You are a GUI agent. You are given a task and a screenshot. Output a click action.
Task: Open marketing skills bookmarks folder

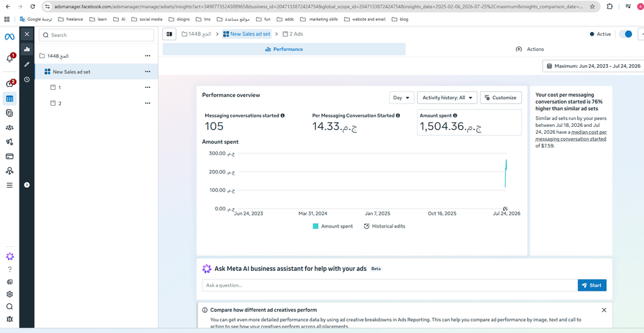click(x=319, y=19)
